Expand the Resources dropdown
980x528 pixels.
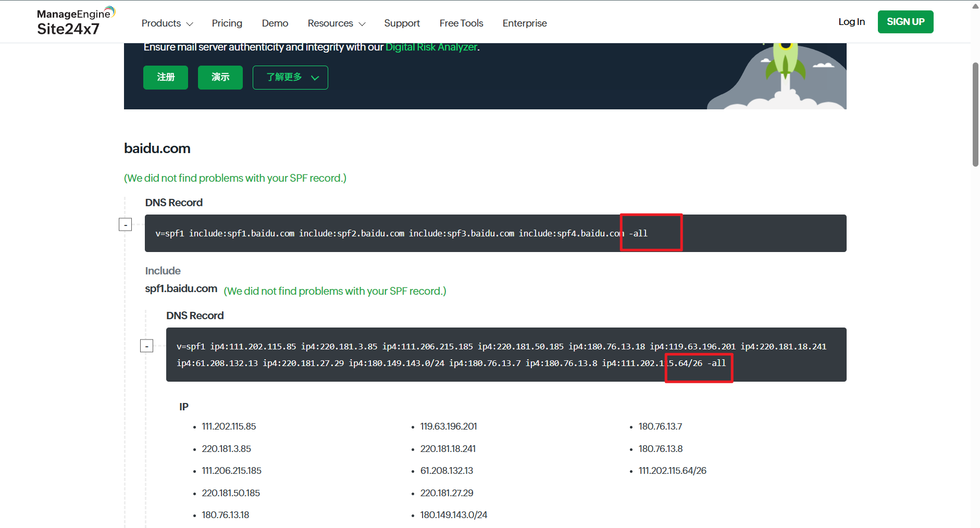click(x=337, y=23)
